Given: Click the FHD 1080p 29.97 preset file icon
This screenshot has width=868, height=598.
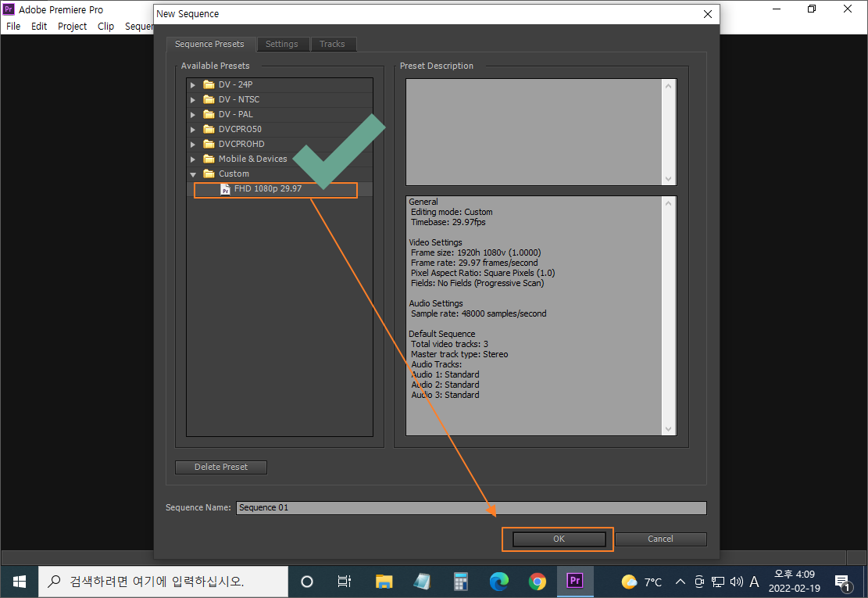Looking at the screenshot, I should [x=225, y=189].
